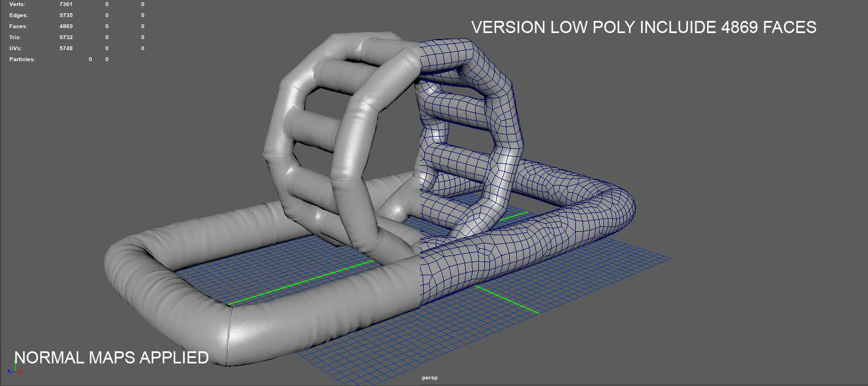Click the persp camera name label

[x=429, y=378]
